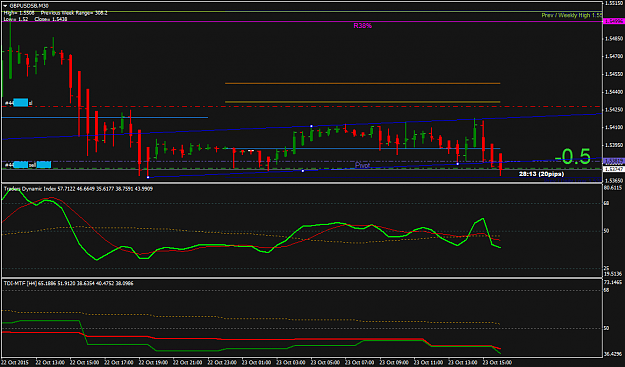Select the Prev / Weekly High label
The width and height of the screenshot is (625, 367).
point(571,15)
